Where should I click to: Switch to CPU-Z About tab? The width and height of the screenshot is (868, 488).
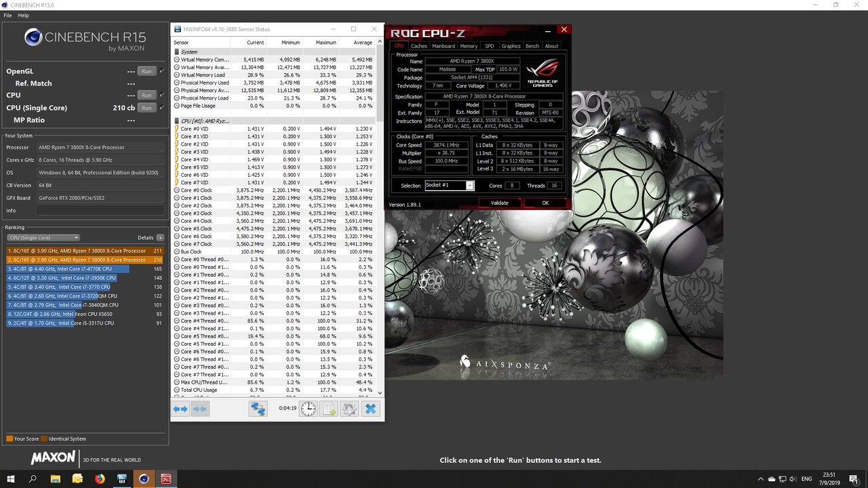(552, 46)
